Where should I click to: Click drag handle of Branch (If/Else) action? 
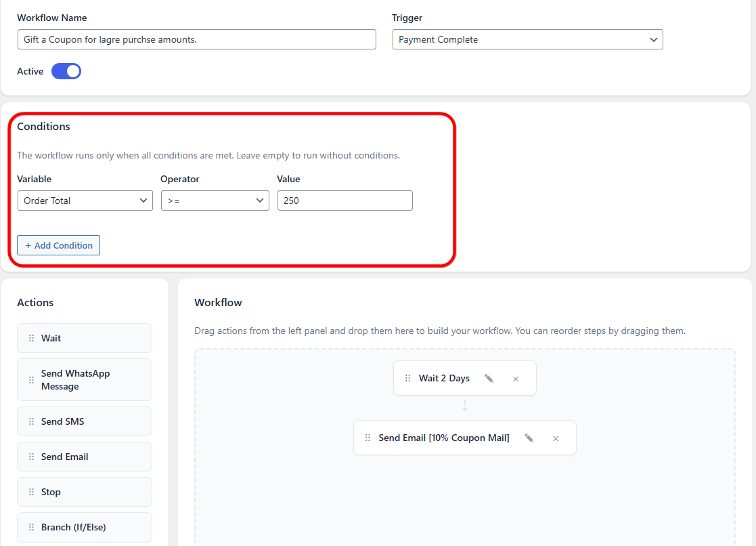click(x=31, y=527)
